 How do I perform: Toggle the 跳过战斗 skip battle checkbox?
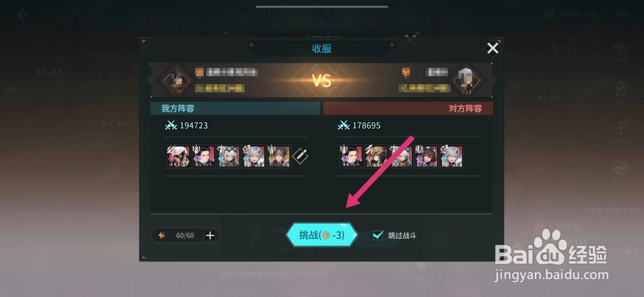(378, 235)
